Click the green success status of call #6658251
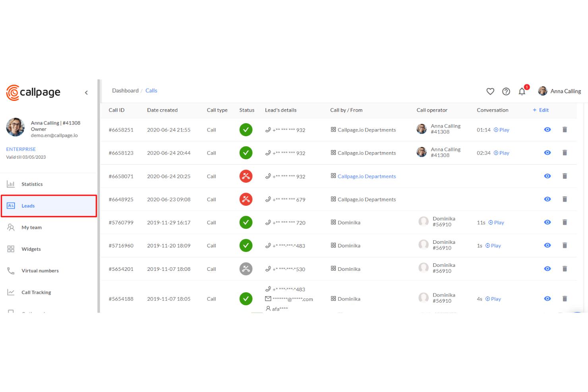Viewport: 588px width, 392px height. pyautogui.click(x=246, y=130)
